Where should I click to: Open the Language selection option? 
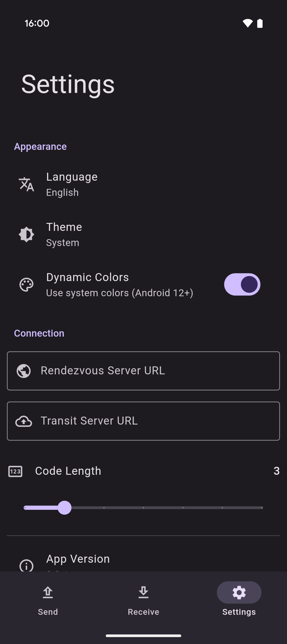[x=72, y=184]
